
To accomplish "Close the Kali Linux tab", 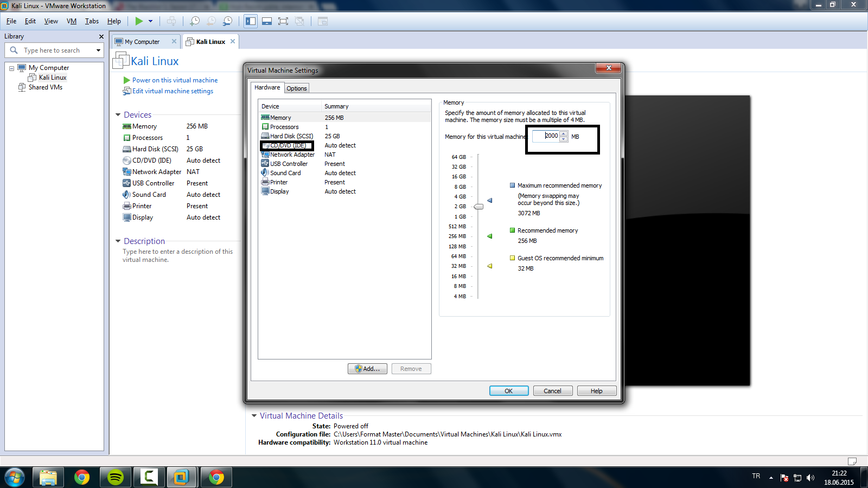I will (x=233, y=41).
